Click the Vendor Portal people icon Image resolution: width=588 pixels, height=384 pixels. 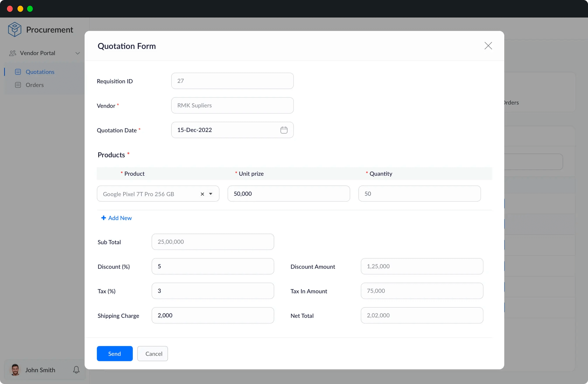(13, 53)
